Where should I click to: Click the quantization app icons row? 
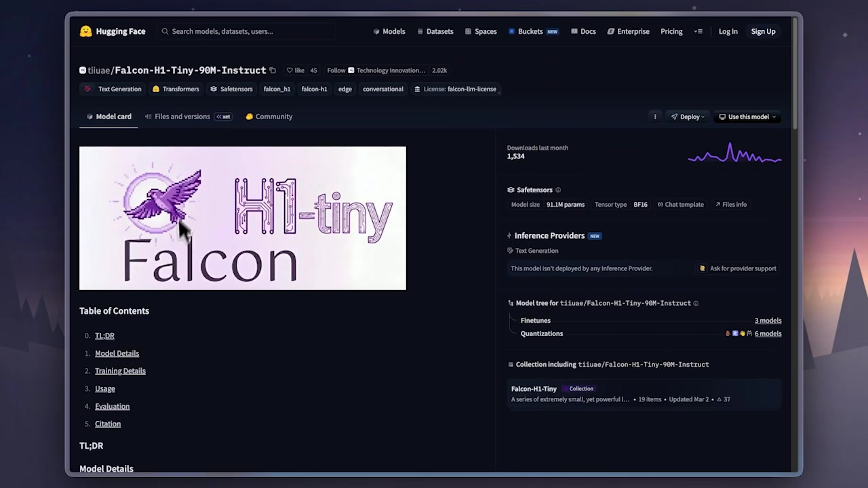coord(738,333)
